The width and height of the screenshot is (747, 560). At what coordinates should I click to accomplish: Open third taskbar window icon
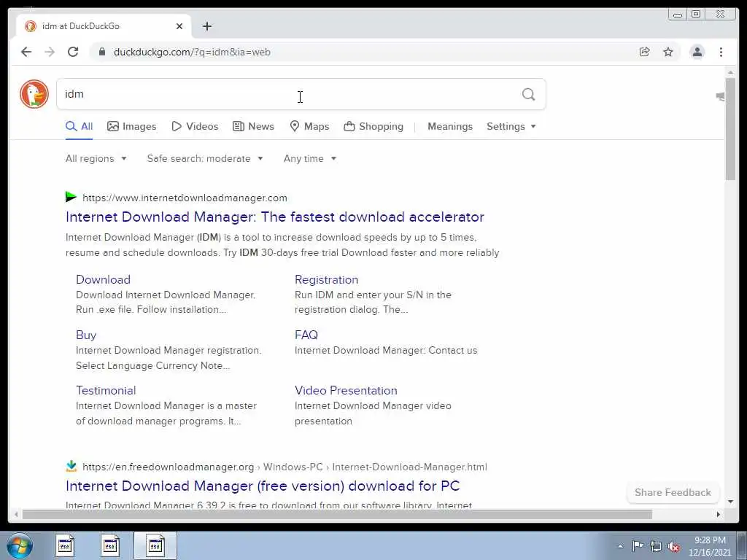[x=155, y=545]
